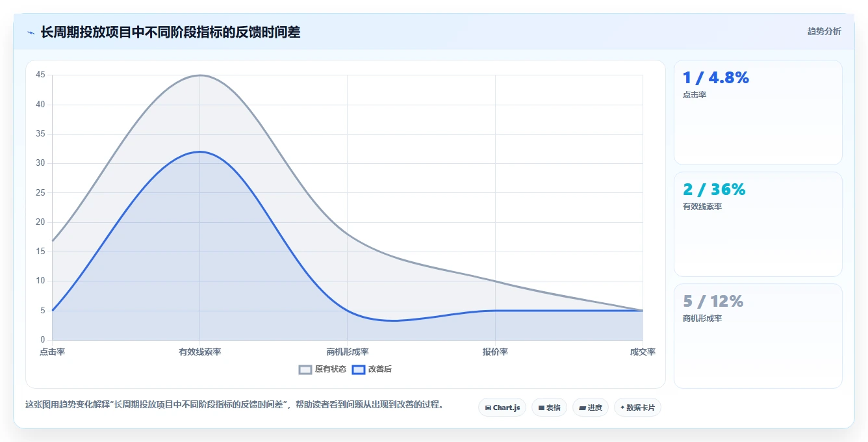Click the 有效线索率 x-axis label
This screenshot has width=868, height=442.
200,352
